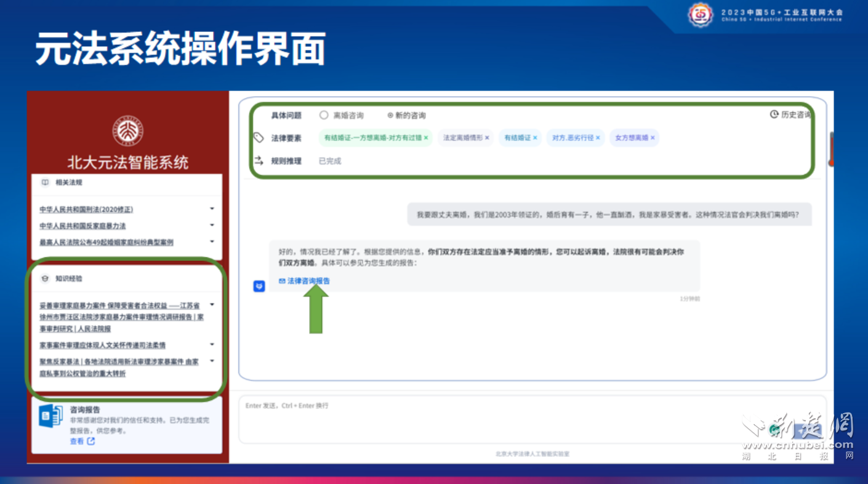Select the 新的咨询 radio option
868x484 pixels.
tap(390, 115)
